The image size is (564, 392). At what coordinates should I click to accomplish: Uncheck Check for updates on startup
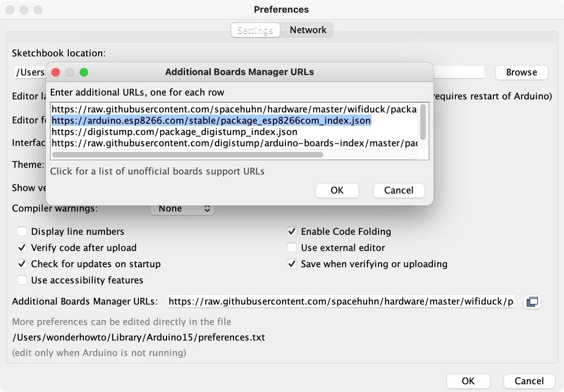coord(22,264)
